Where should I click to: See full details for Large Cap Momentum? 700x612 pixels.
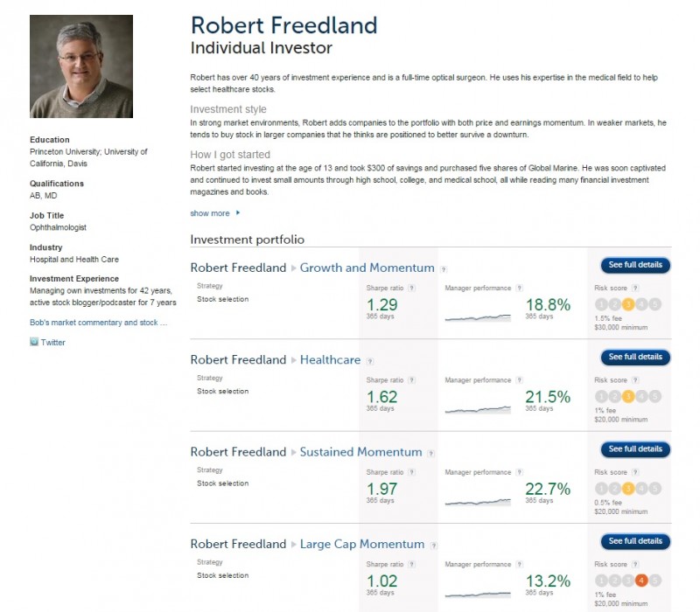click(x=635, y=541)
